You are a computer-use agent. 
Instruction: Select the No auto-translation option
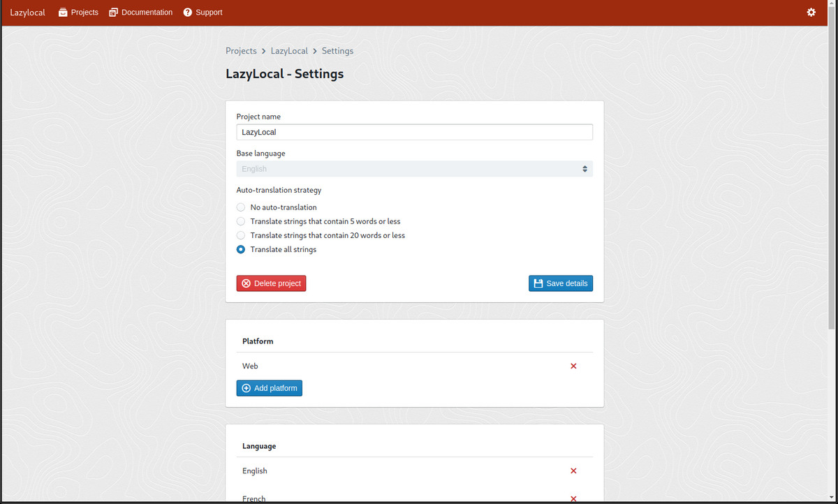click(241, 207)
